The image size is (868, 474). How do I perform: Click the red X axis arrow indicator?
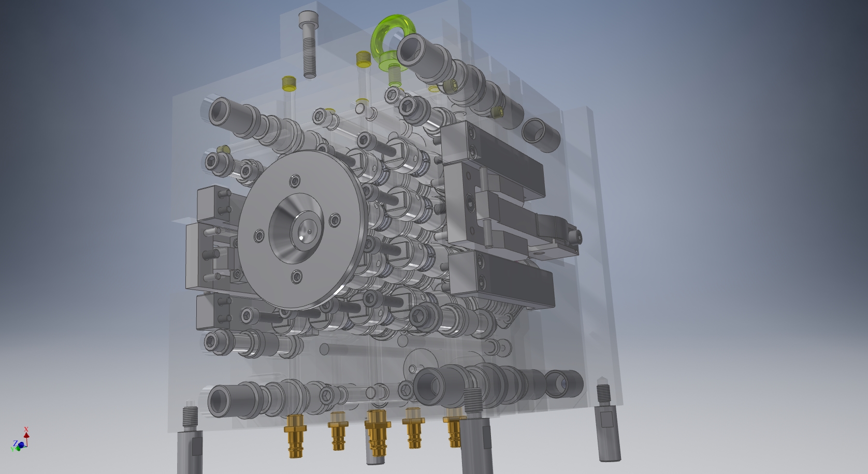[x=26, y=435]
